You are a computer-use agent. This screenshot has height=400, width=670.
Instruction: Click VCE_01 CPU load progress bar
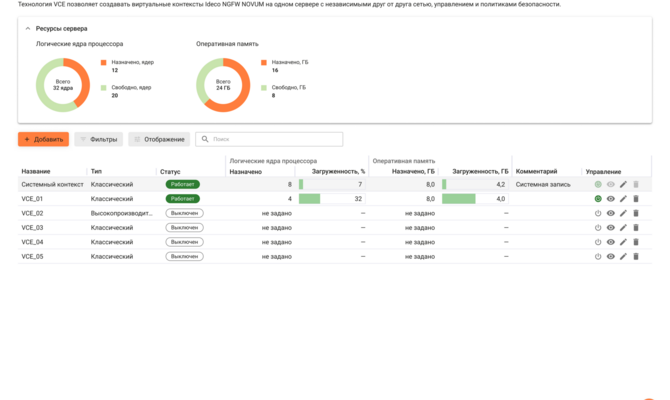332,199
